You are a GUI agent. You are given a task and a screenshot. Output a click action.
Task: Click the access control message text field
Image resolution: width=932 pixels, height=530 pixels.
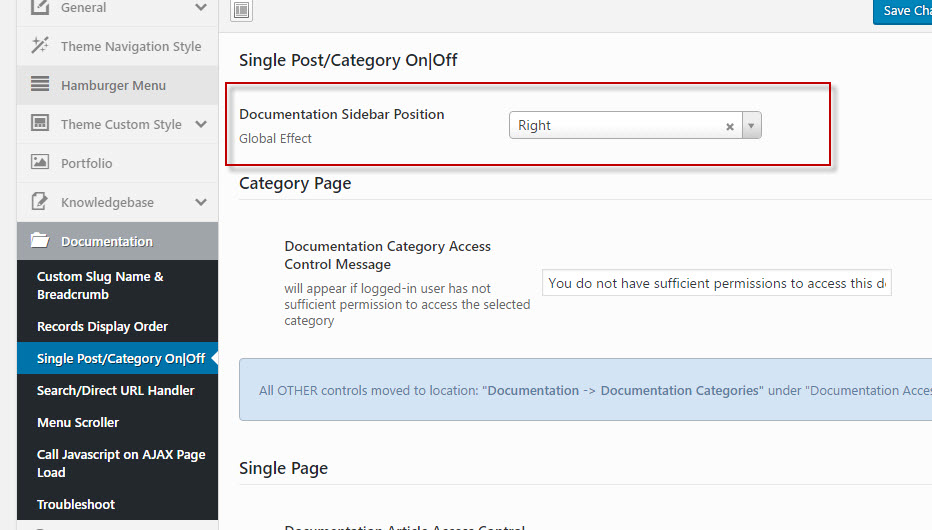(x=716, y=283)
